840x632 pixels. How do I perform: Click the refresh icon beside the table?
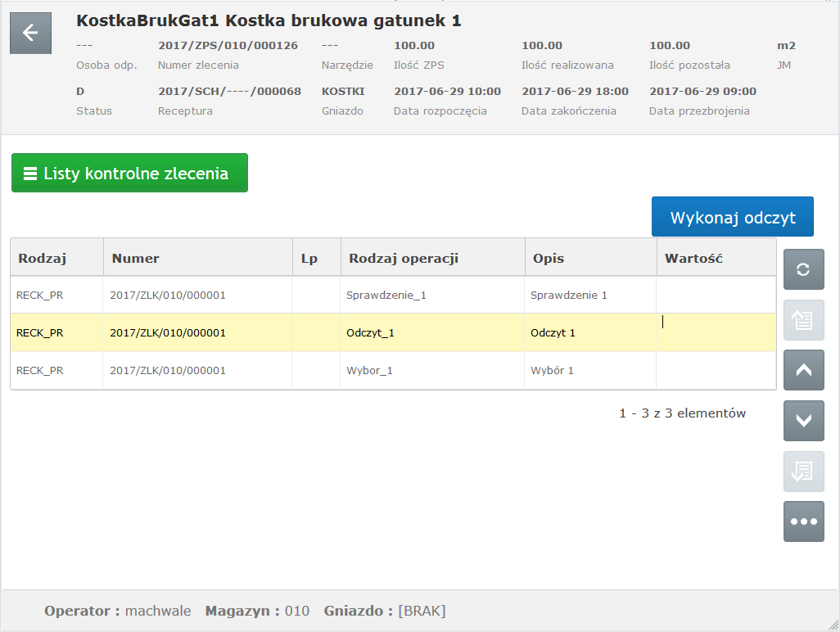tap(803, 269)
